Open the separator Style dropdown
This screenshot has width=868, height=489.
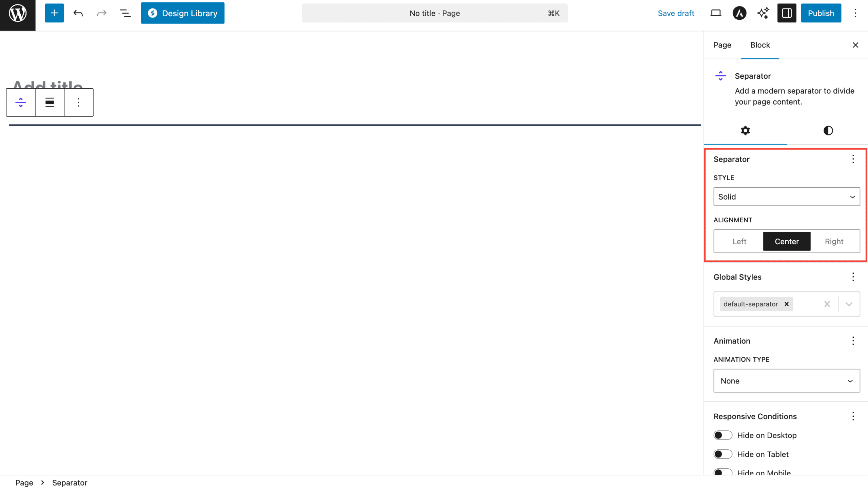786,197
